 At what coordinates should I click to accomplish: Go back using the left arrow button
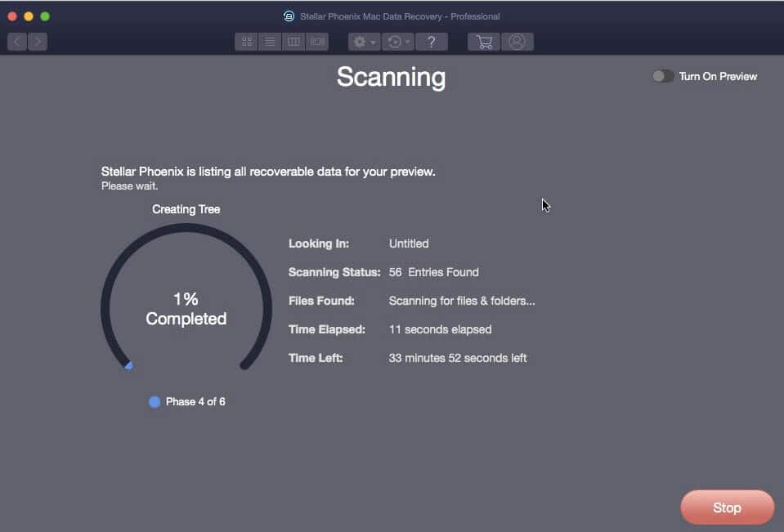(x=17, y=42)
